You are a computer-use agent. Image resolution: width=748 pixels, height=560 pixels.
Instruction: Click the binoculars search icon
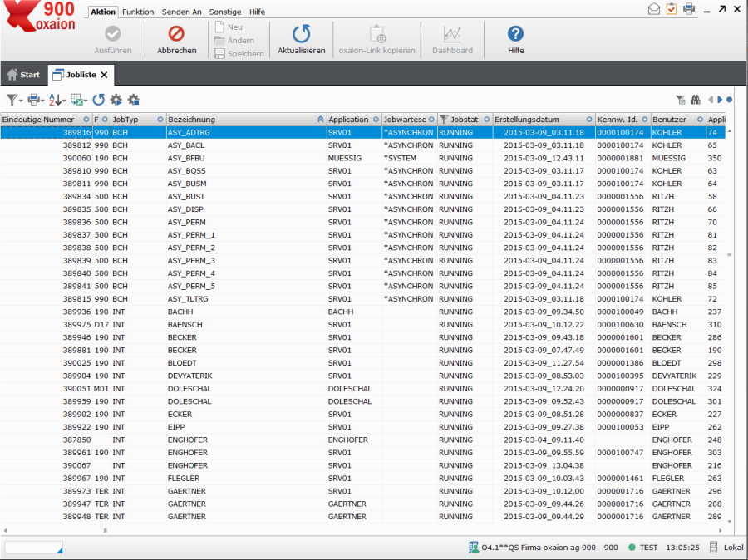click(x=696, y=100)
